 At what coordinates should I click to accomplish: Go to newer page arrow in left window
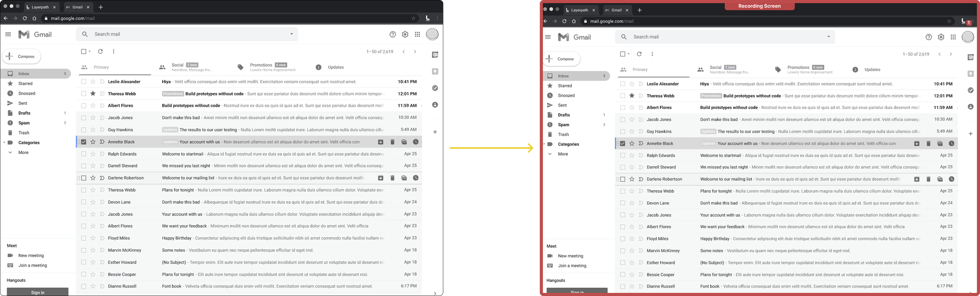click(x=404, y=52)
